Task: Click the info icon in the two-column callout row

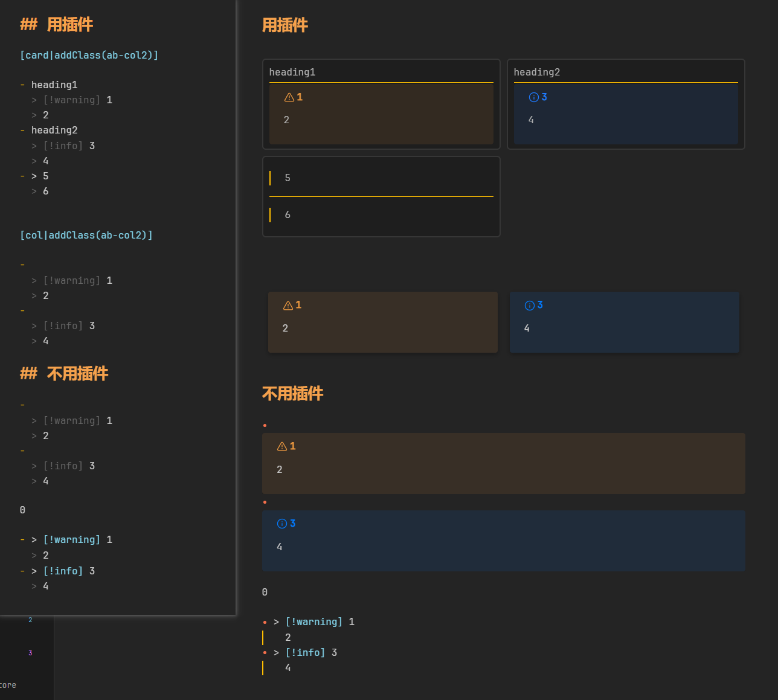Action: click(530, 306)
